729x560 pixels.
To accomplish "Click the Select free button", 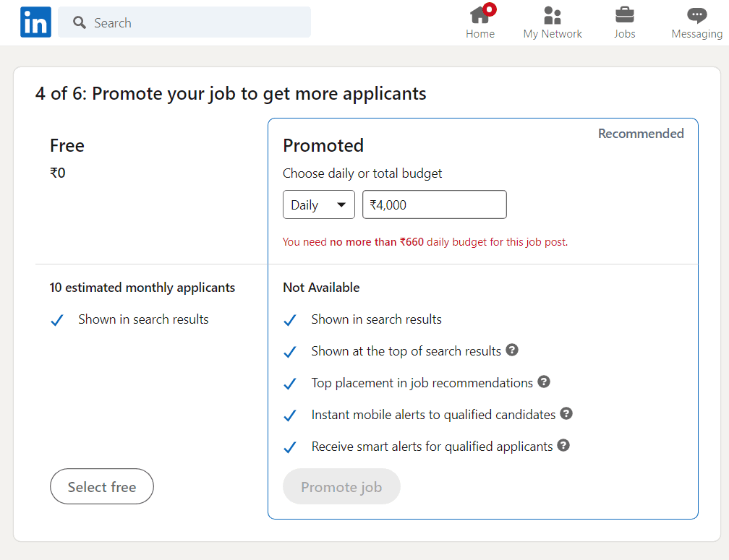I will coord(102,487).
